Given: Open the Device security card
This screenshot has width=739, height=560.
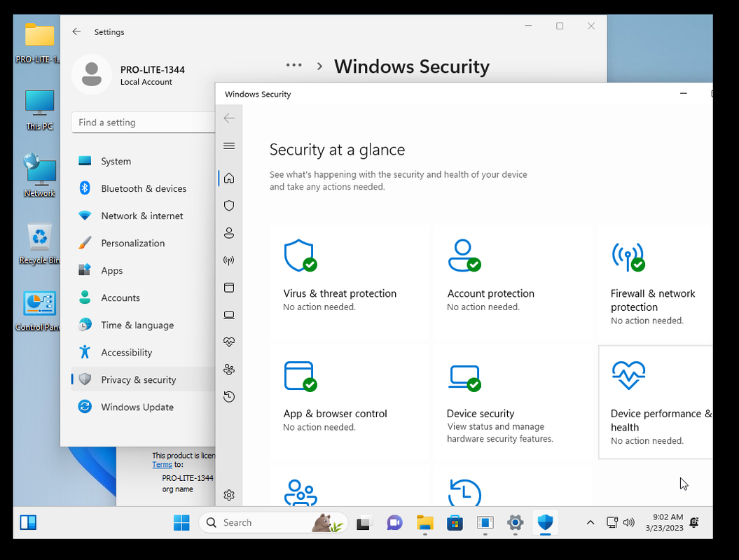Looking at the screenshot, I should tap(514, 402).
